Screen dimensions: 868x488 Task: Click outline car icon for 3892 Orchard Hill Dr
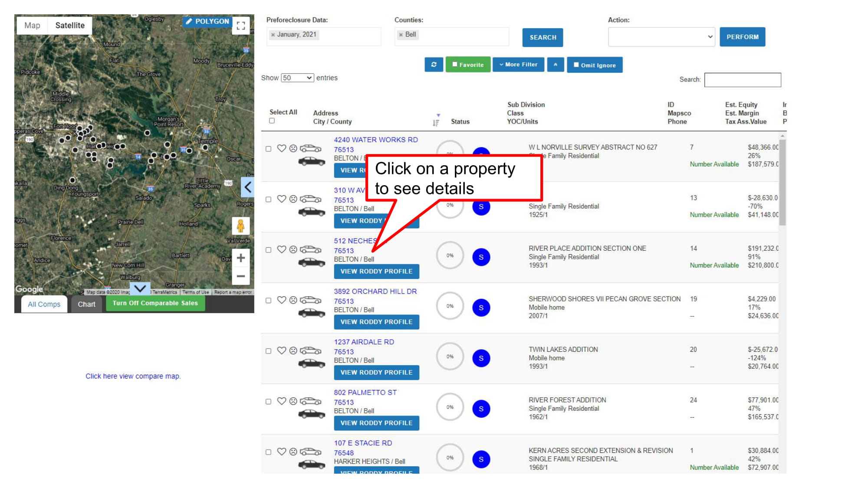311,300
